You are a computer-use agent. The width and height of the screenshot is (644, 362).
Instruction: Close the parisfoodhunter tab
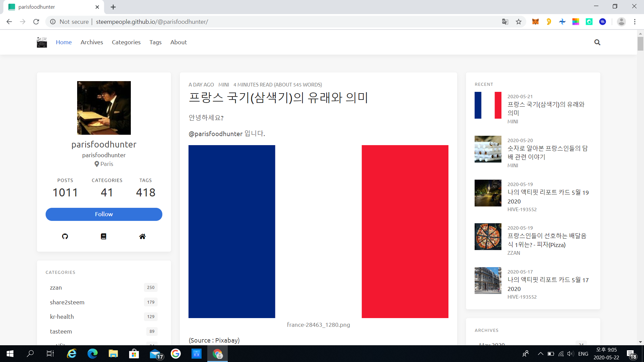[97, 7]
